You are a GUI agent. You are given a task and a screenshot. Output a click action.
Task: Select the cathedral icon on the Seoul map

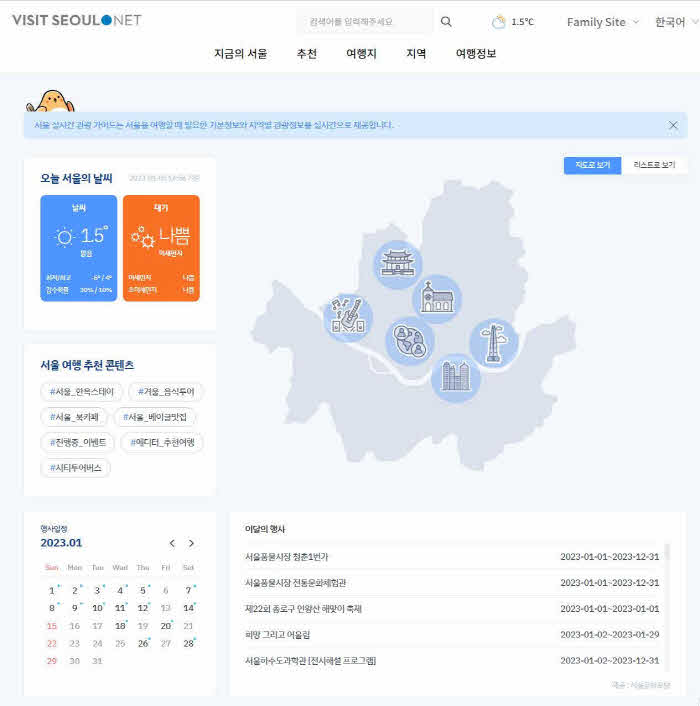tap(437, 298)
